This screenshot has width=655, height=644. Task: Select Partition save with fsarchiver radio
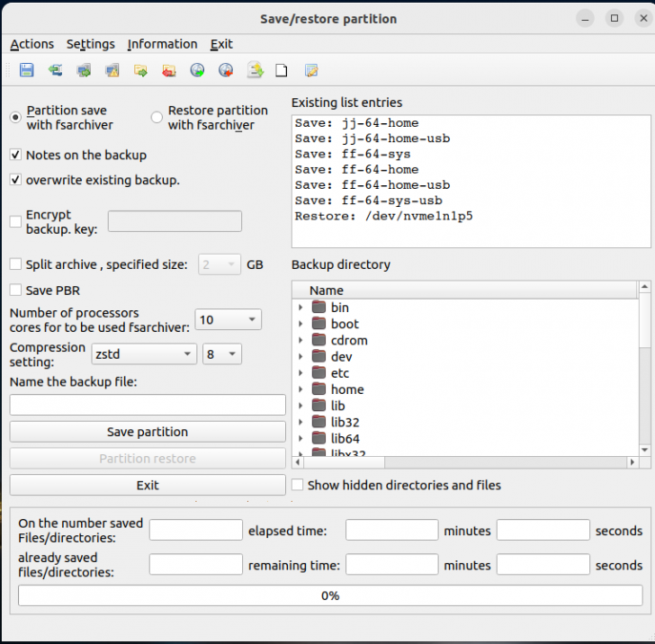point(15,117)
